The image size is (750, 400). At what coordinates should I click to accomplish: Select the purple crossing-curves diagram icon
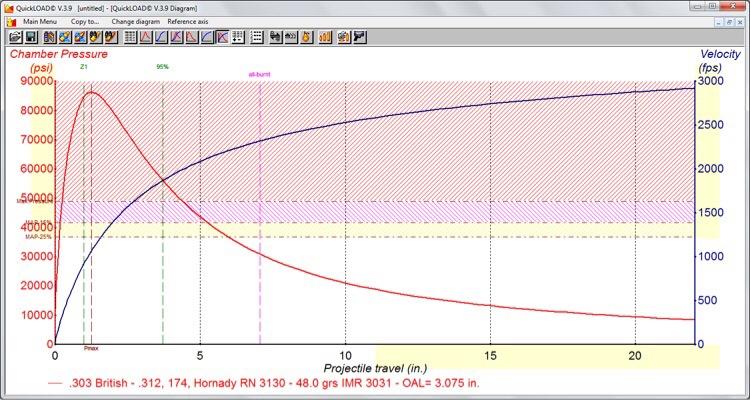176,37
